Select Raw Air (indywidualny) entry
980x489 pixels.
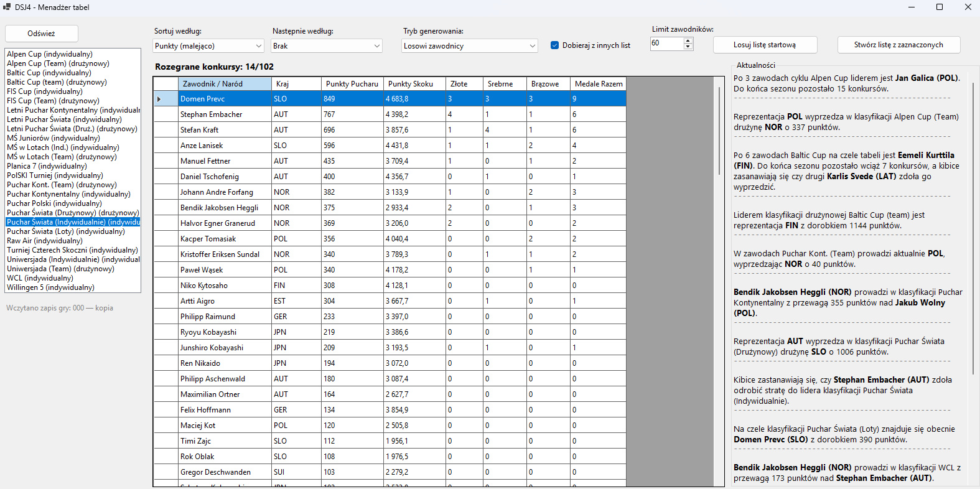73,241
